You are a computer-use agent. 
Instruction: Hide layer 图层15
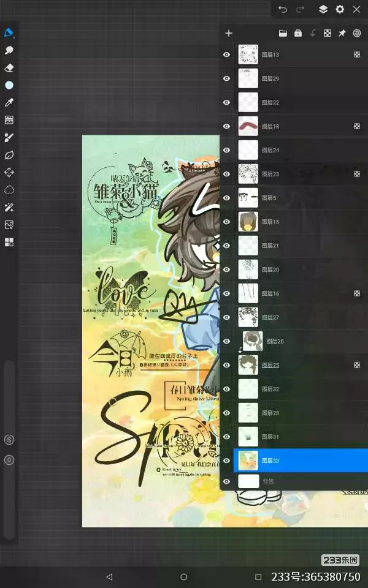point(226,222)
